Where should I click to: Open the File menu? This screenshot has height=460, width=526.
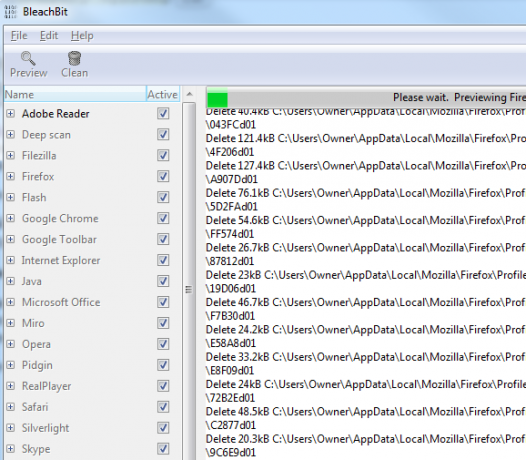tap(19, 35)
